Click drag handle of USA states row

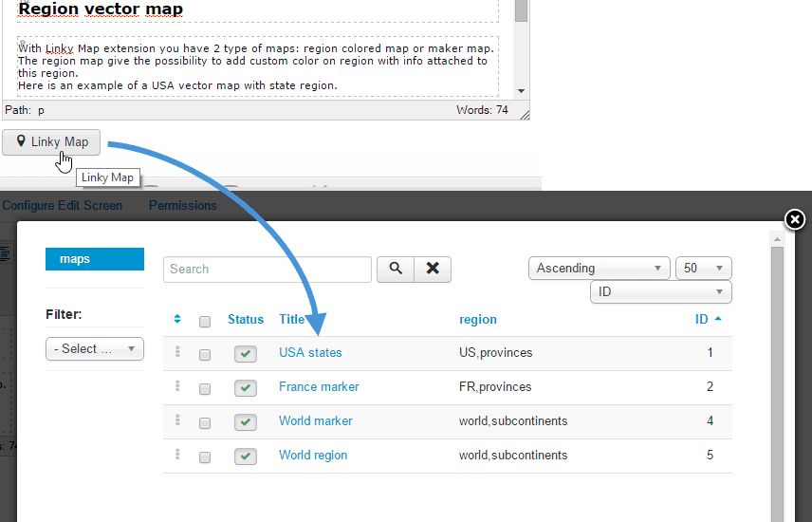(176, 353)
